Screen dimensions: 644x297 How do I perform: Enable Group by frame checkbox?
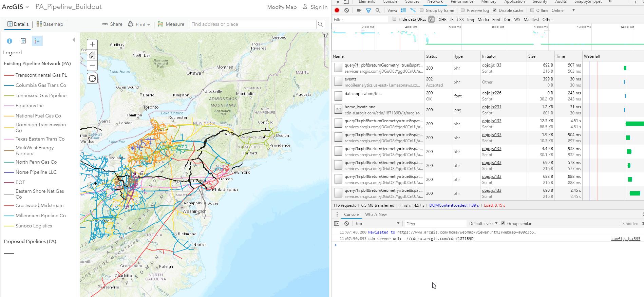pyautogui.click(x=421, y=11)
